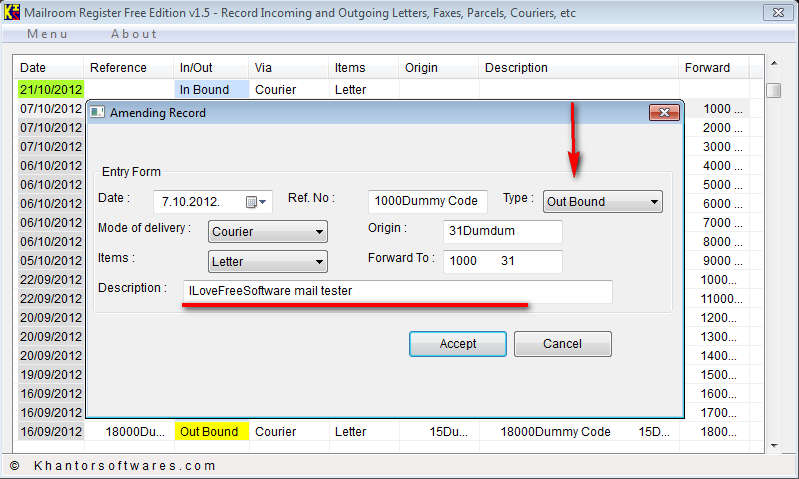Click the scroll down arrow of table
Image resolution: width=799 pixels, height=479 pixels.
pos(774,445)
